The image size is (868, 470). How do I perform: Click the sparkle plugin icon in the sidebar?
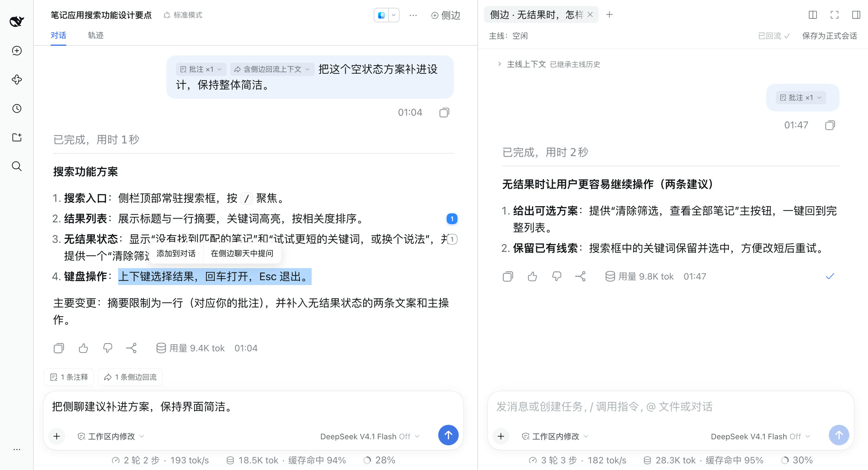(17, 80)
